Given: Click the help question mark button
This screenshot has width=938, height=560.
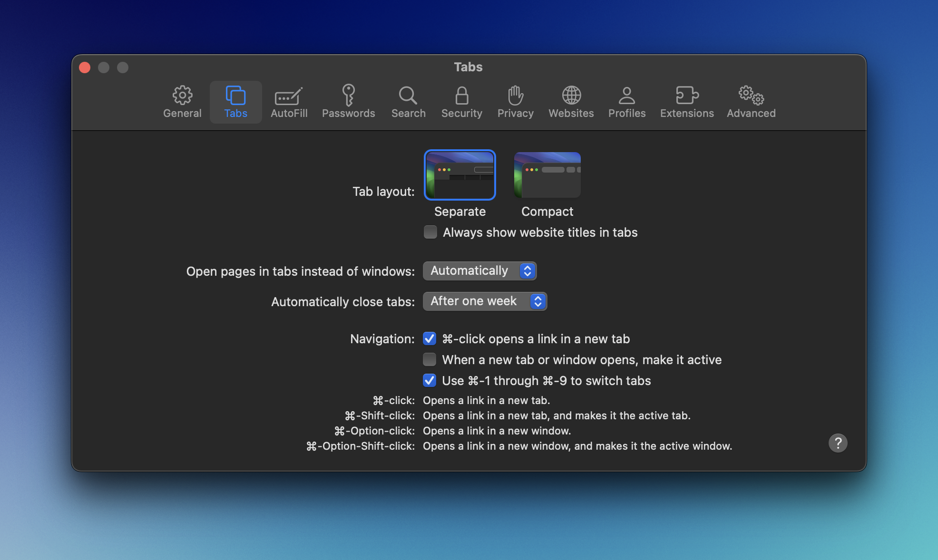Looking at the screenshot, I should click(x=838, y=443).
